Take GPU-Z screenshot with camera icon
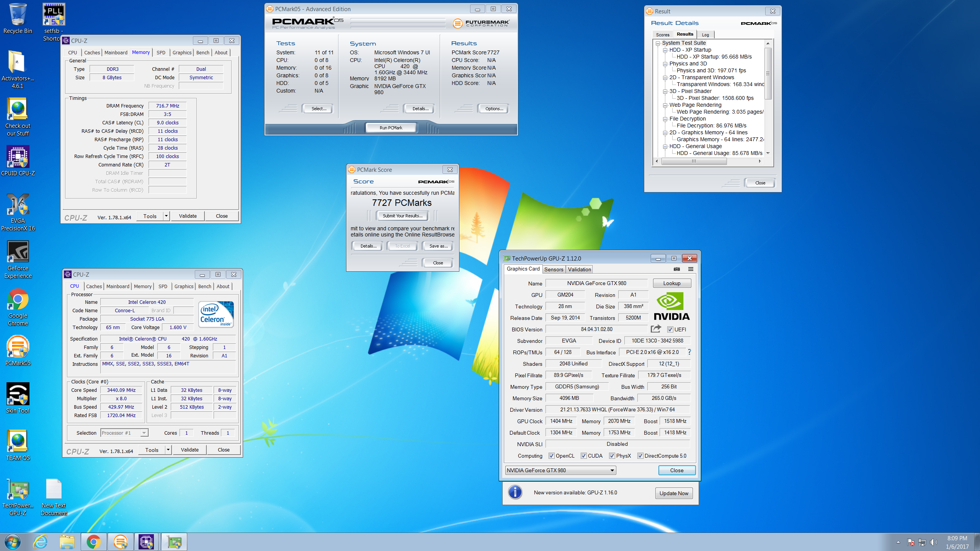Viewport: 980px width, 551px height. point(677,269)
